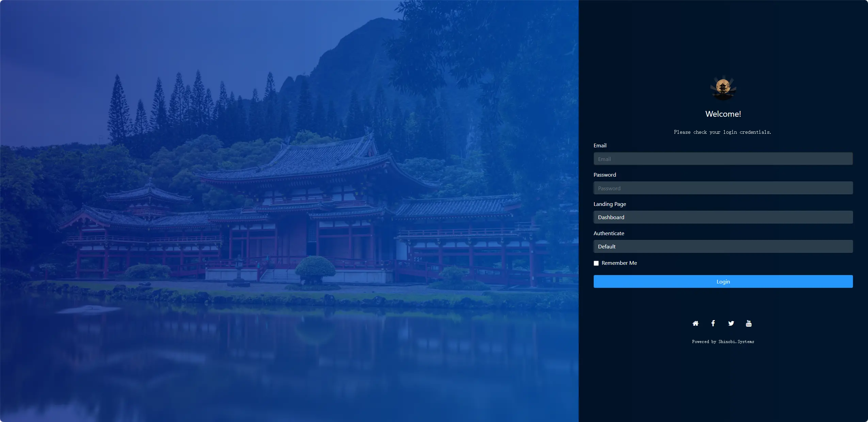Click the Email field label

[600, 146]
